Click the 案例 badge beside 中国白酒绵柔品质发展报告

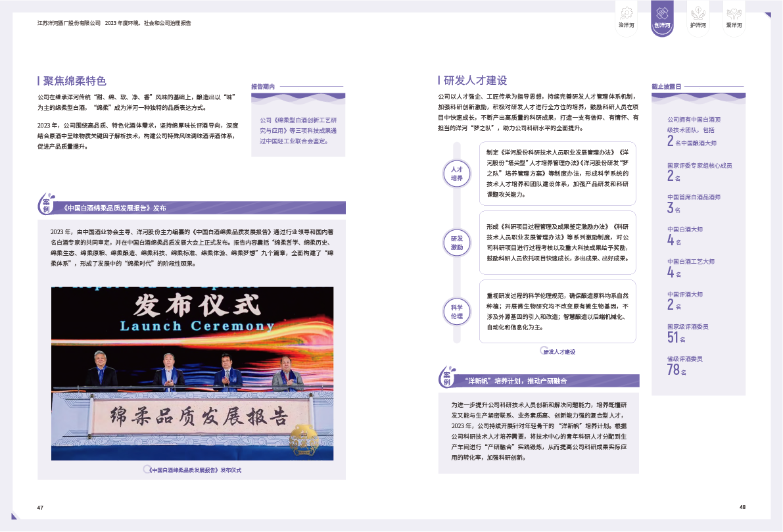coord(47,205)
